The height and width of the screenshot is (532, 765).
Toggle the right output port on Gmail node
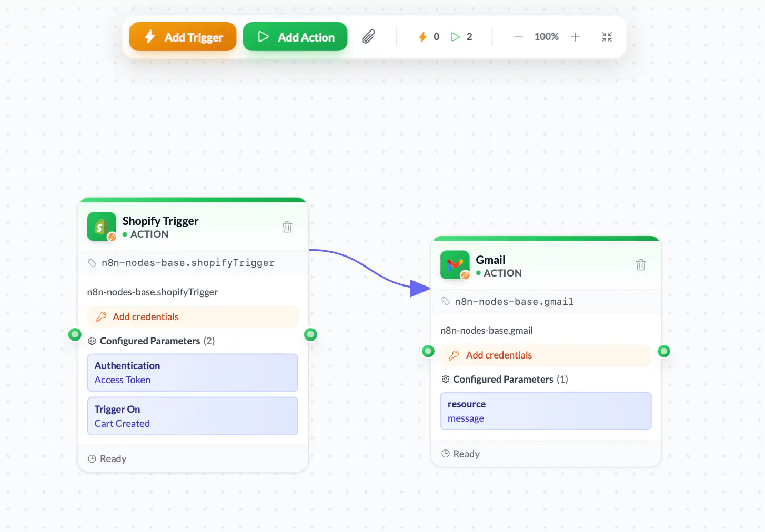(664, 351)
